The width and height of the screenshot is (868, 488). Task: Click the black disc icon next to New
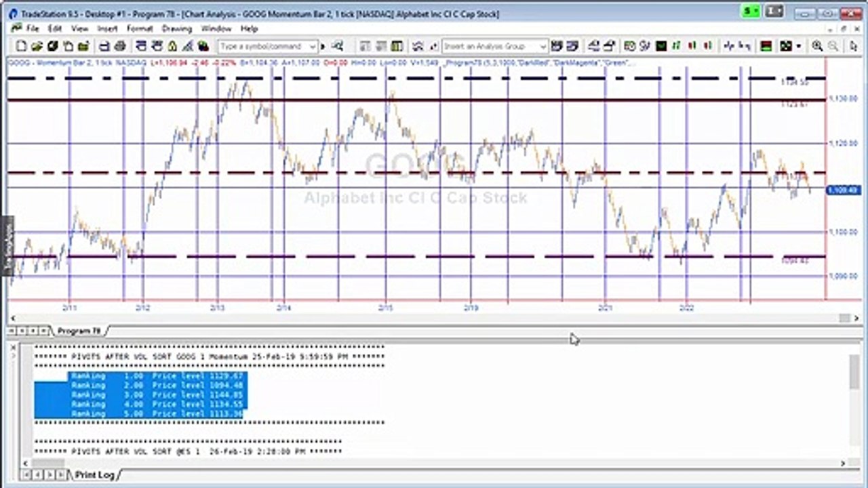pyautogui.click(x=52, y=46)
